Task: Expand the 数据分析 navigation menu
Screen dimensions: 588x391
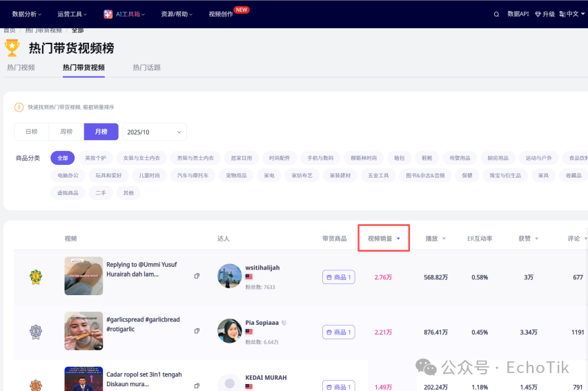Action: (x=26, y=14)
